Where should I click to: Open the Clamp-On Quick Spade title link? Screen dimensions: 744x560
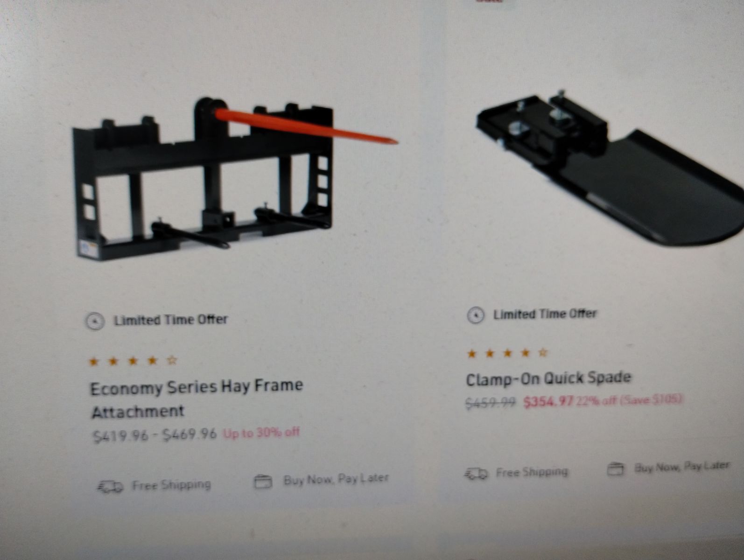coord(548,378)
